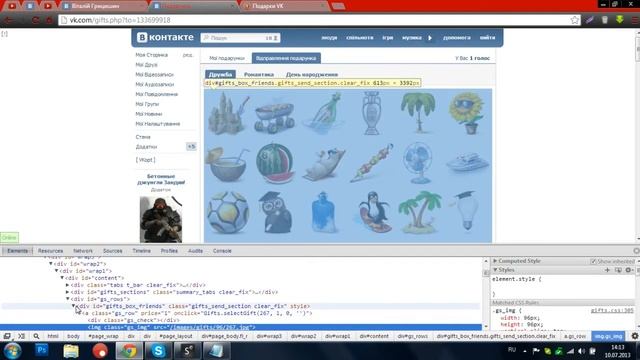
Task: Click the VKontakte logo
Action: (x=165, y=37)
